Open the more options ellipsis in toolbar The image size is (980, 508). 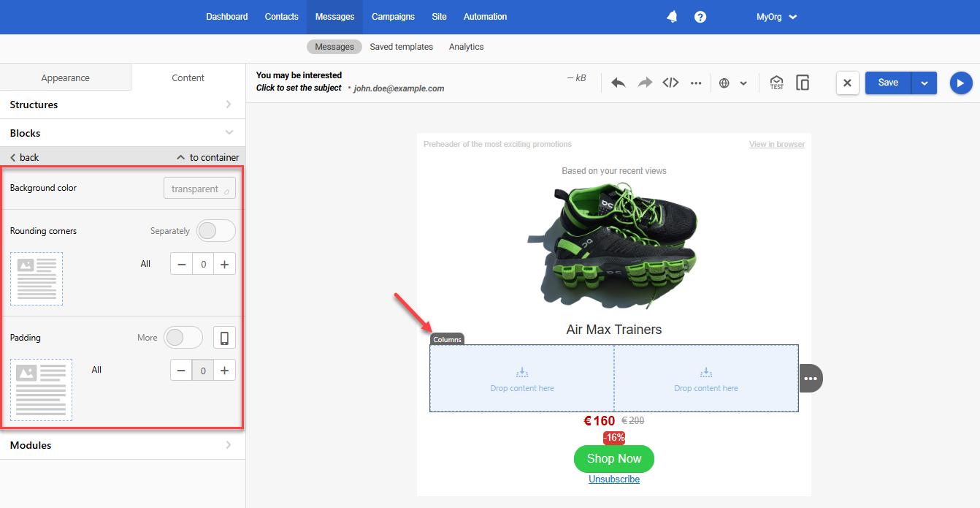tap(696, 83)
